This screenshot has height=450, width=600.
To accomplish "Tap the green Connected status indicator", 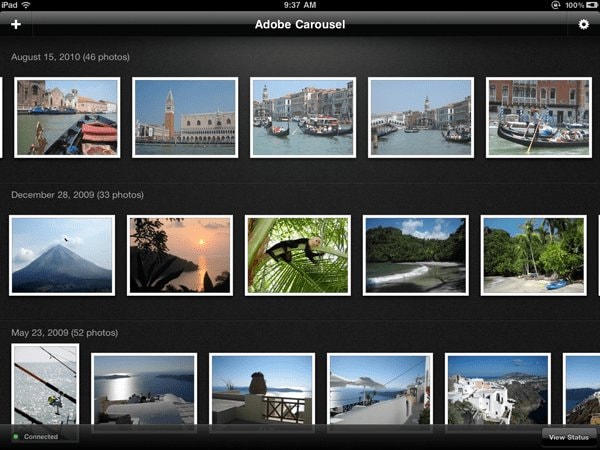I will (35, 437).
